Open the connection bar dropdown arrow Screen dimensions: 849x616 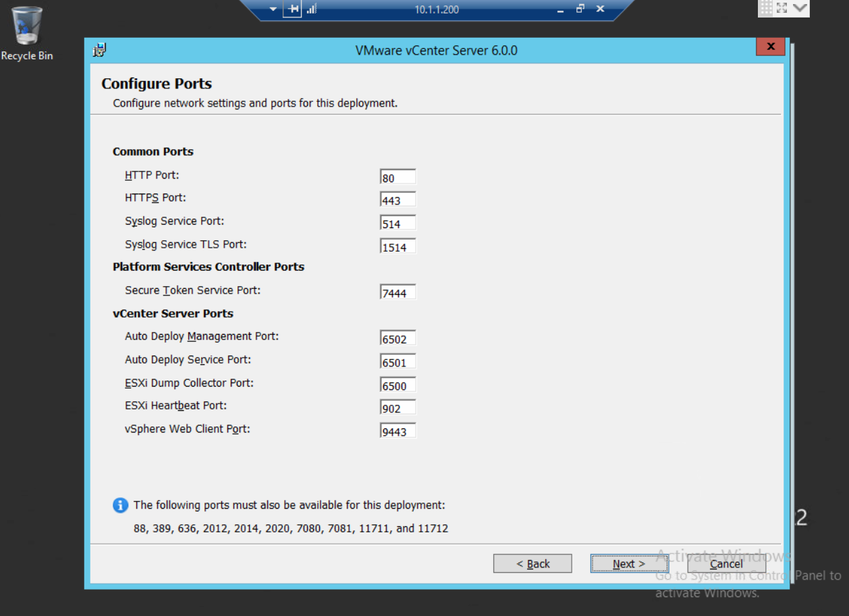tap(273, 9)
